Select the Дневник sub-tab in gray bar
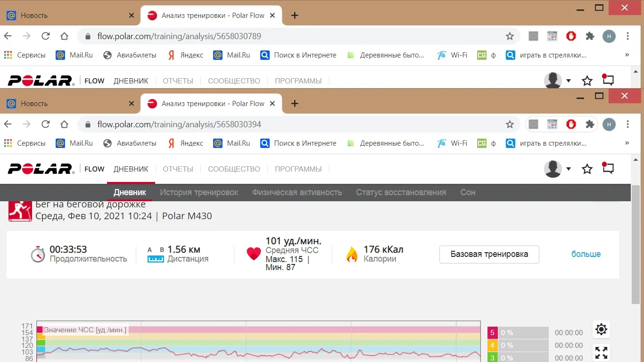This screenshot has height=362, width=644. point(130,192)
